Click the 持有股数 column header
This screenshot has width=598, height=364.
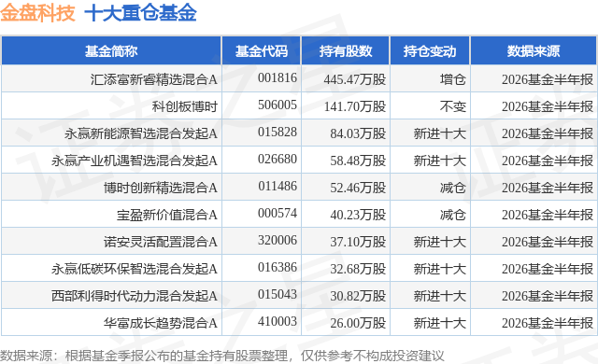tap(346, 51)
